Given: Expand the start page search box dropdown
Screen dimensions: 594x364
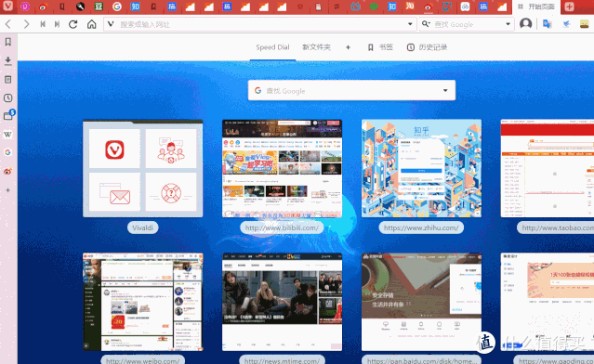Looking at the screenshot, I should pyautogui.click(x=445, y=90).
